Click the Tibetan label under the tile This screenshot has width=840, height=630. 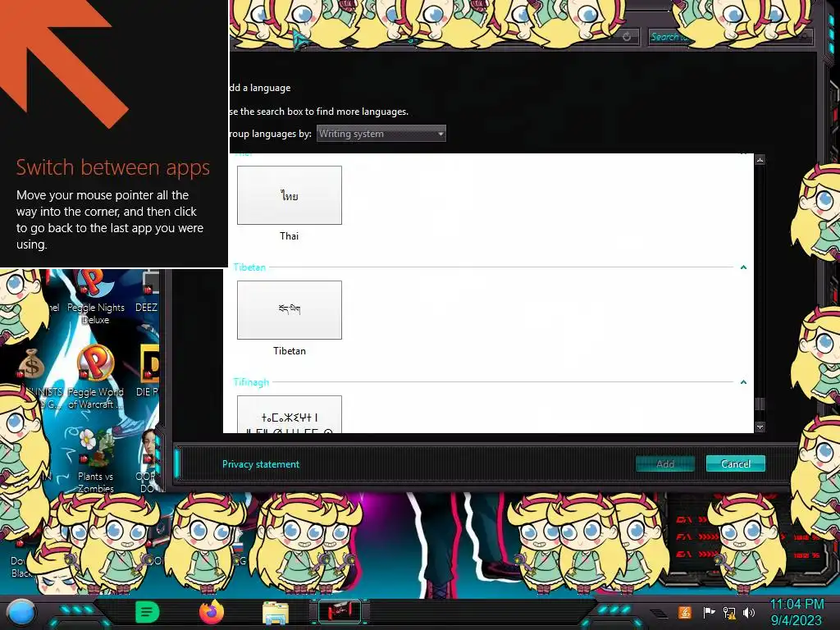[x=290, y=351]
